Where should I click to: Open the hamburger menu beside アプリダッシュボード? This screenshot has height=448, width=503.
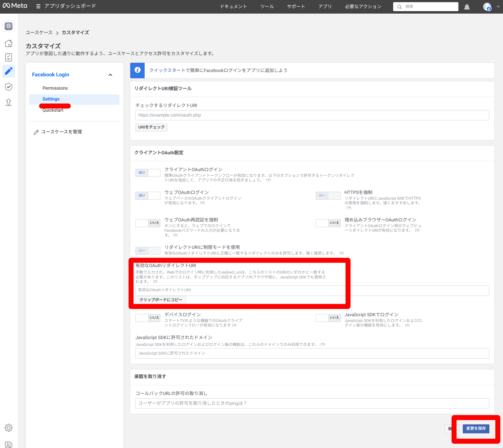38,6
